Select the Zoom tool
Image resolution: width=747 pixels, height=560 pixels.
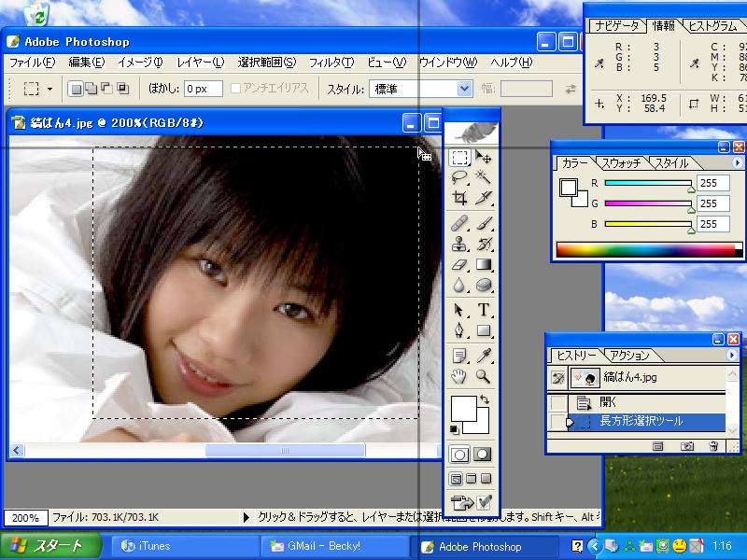point(484,376)
